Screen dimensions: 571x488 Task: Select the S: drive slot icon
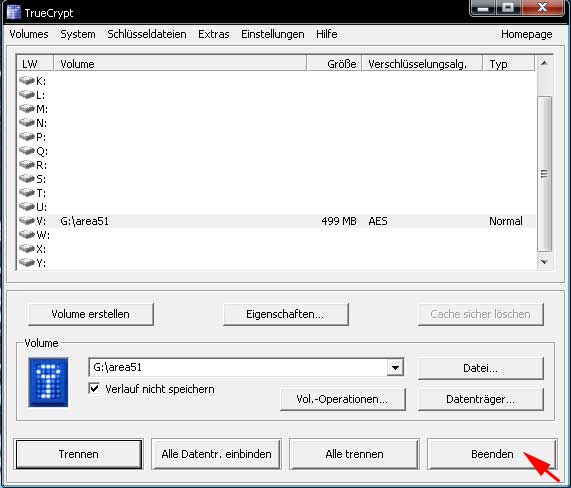[x=27, y=178]
